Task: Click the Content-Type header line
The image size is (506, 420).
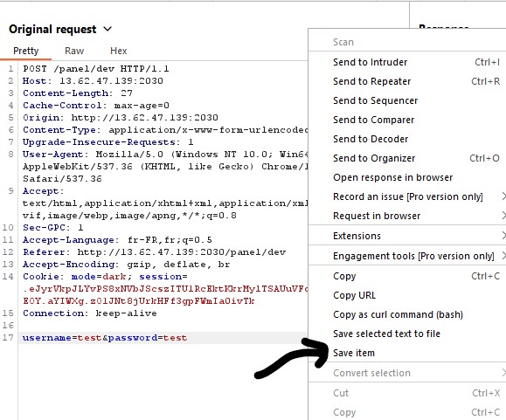Action: pos(165,130)
